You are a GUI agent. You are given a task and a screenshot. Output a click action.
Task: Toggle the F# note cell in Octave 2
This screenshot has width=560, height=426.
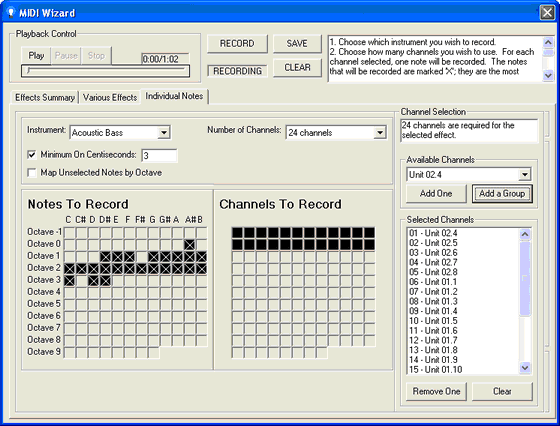coord(141,269)
